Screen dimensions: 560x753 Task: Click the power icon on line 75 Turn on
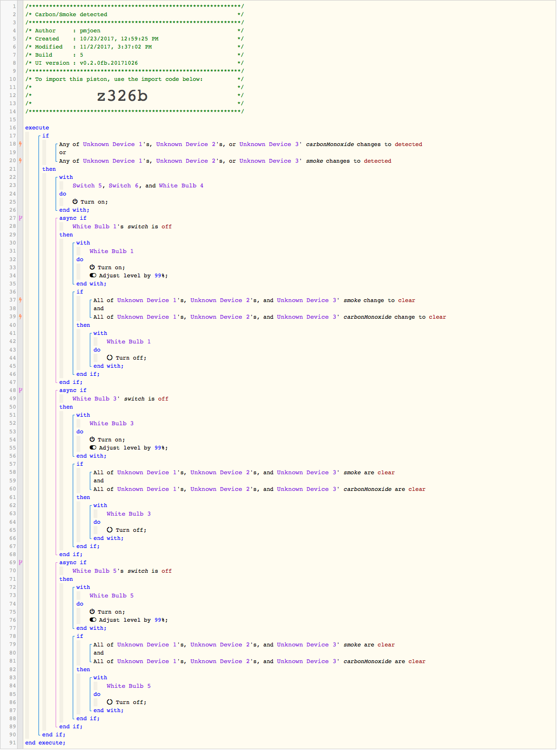92,612
